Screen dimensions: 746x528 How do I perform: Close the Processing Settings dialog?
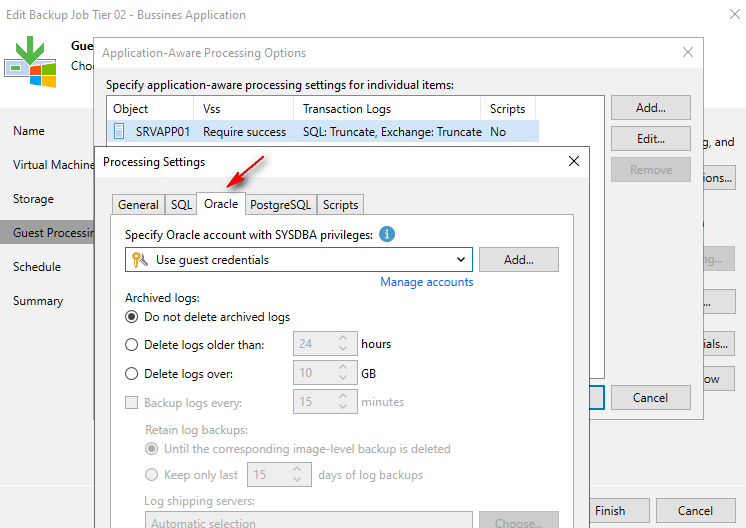[573, 161]
